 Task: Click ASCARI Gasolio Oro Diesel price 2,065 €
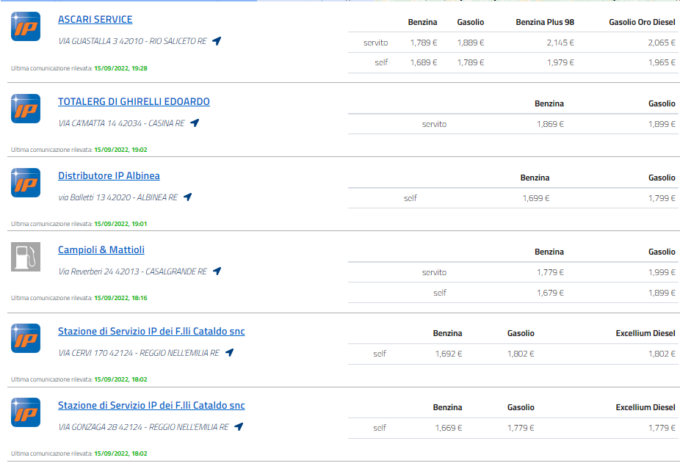point(662,42)
